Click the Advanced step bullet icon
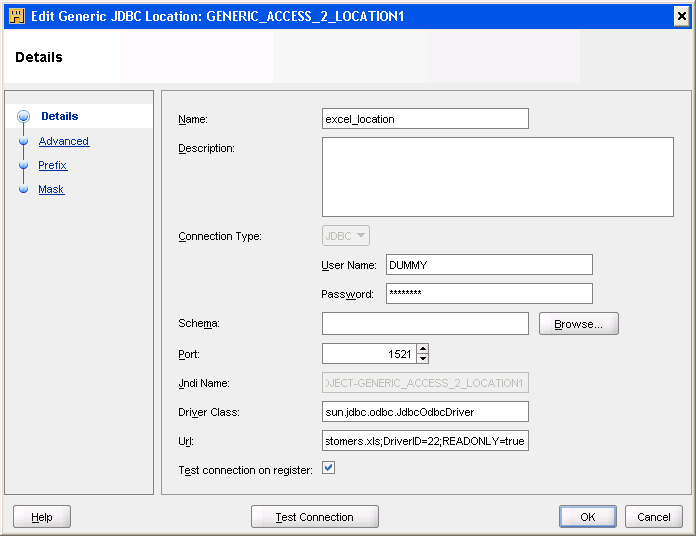Screen dimensions: 696x536 pos(23,142)
